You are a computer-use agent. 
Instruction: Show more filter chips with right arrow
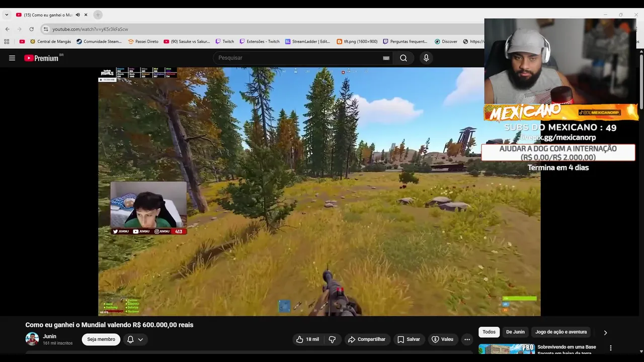[x=605, y=332]
